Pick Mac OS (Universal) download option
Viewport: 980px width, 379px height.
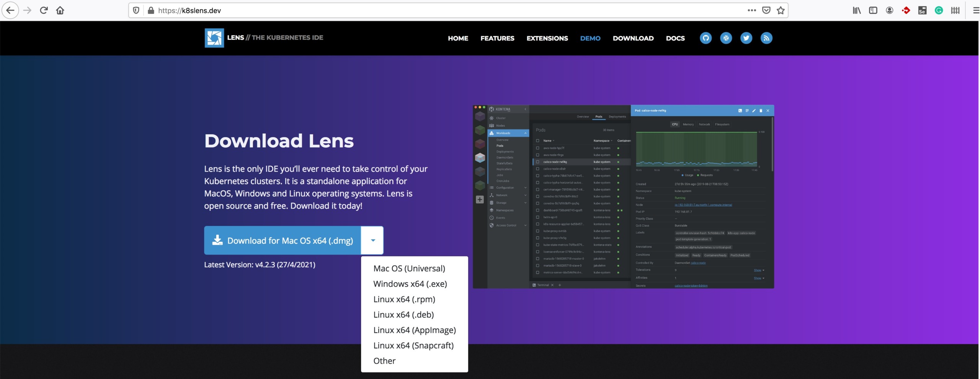tap(409, 269)
